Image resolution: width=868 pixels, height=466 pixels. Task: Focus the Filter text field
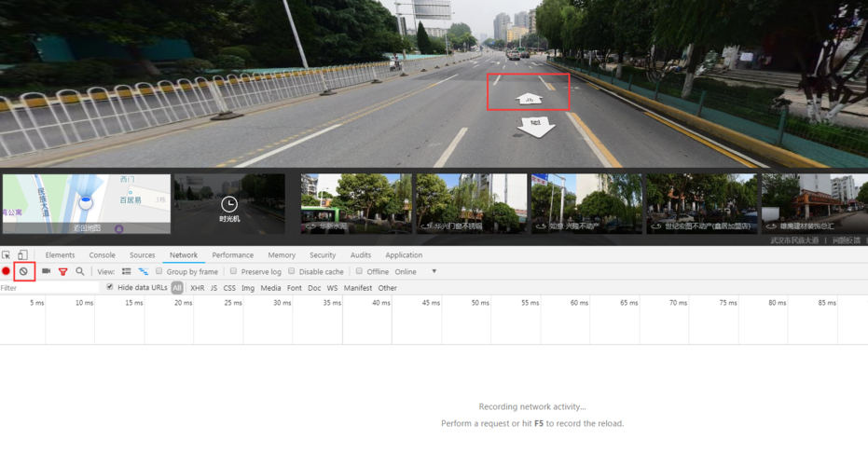pyautogui.click(x=49, y=288)
